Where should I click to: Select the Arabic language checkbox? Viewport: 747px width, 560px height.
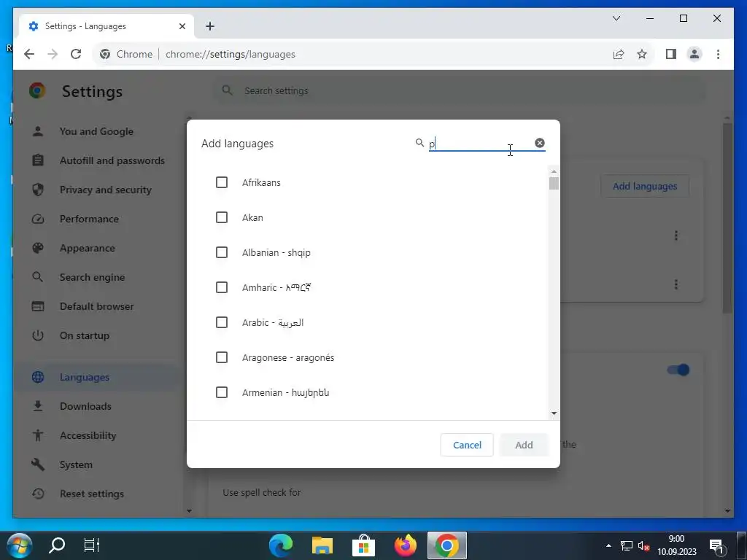[222, 322]
